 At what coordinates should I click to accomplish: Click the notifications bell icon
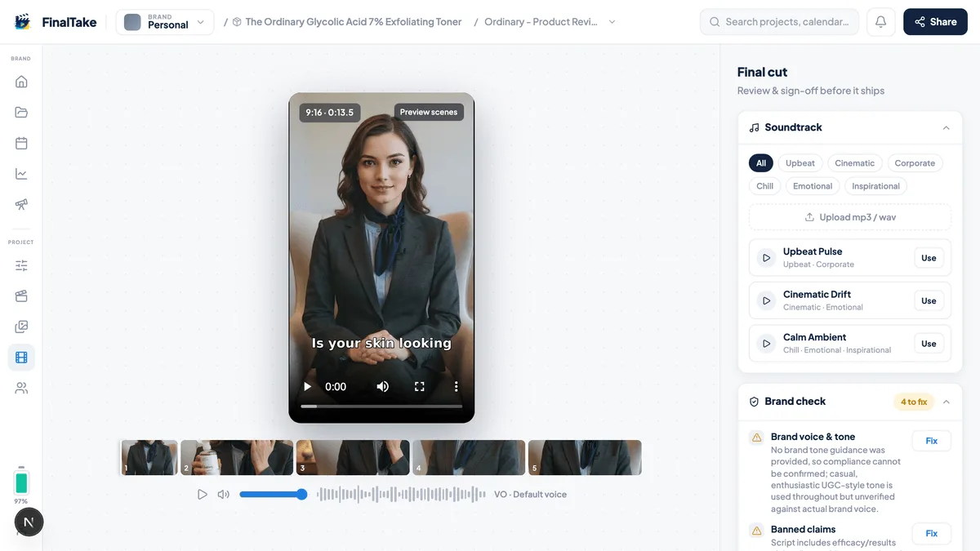click(x=880, y=22)
